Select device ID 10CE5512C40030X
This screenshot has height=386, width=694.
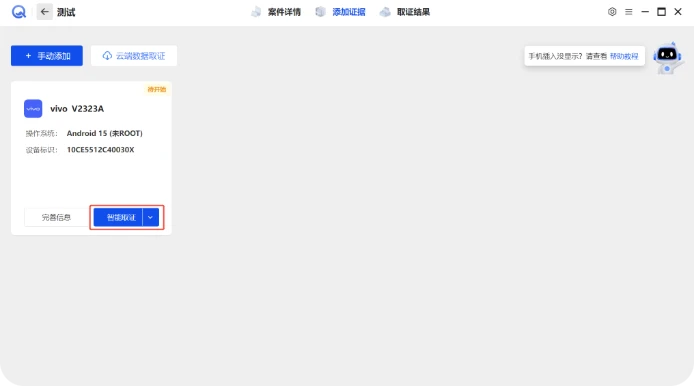(x=100, y=150)
